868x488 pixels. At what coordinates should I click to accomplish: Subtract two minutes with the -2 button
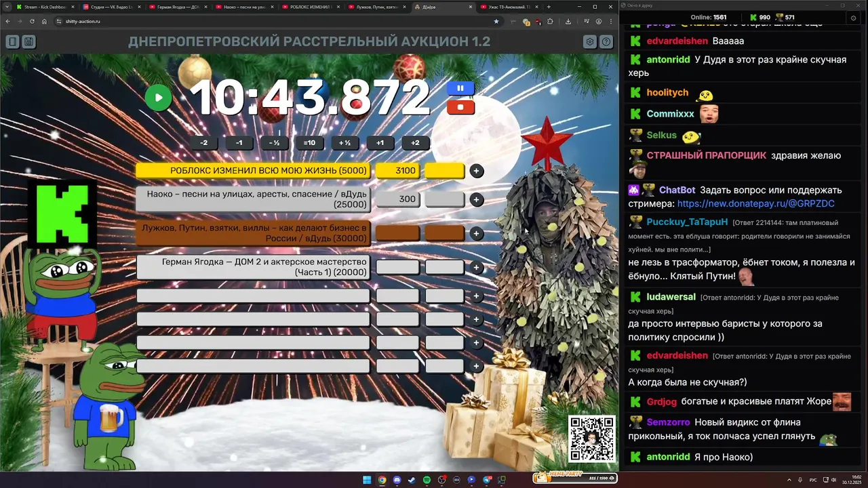203,143
